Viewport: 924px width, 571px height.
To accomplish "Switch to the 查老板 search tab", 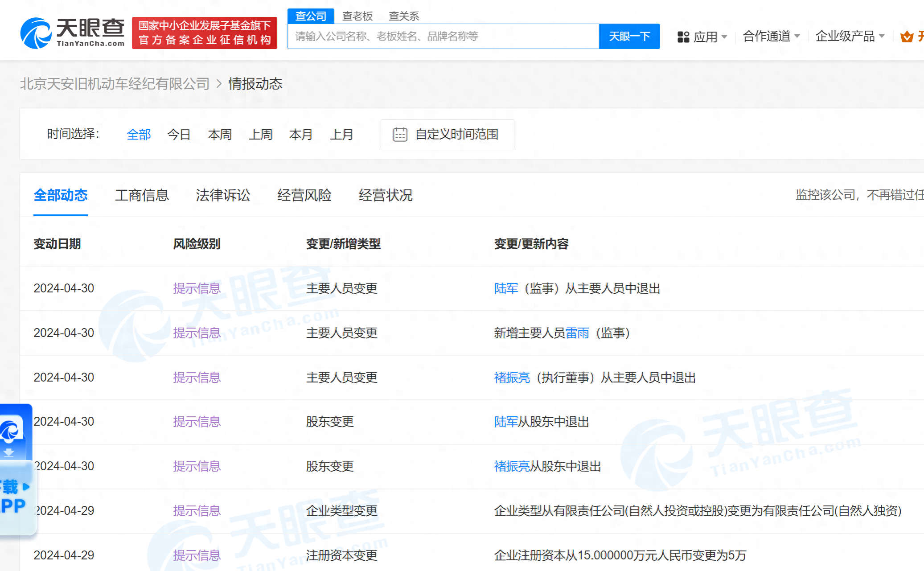I will 357,16.
